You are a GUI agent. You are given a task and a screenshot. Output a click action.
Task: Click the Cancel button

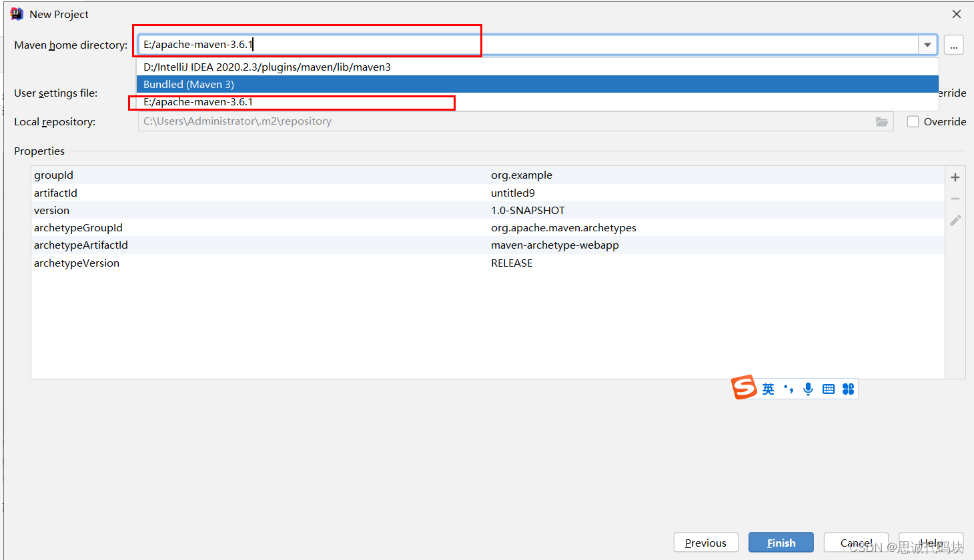click(x=856, y=543)
